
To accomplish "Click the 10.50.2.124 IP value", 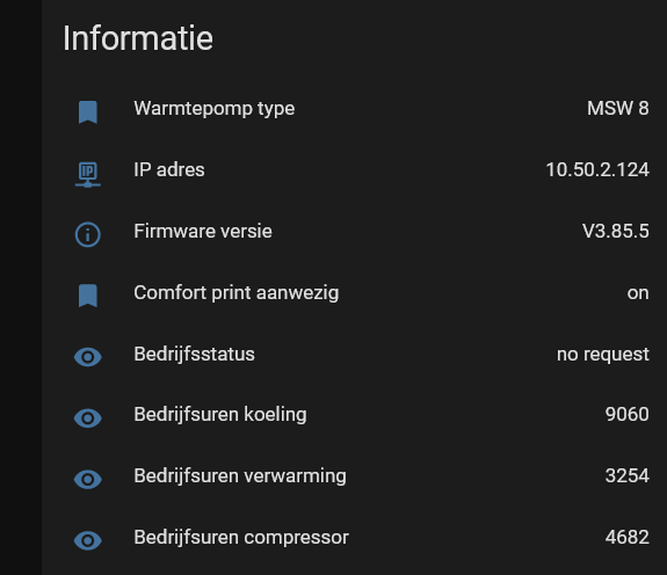I will [x=598, y=170].
